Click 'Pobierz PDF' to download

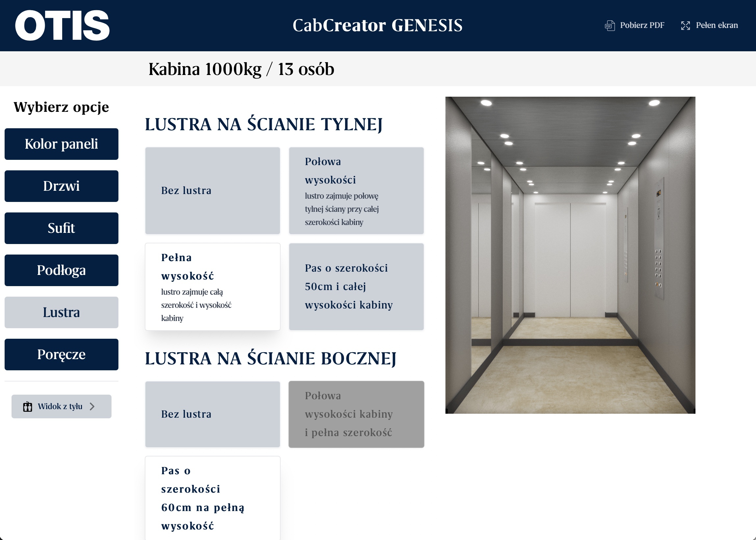642,25
